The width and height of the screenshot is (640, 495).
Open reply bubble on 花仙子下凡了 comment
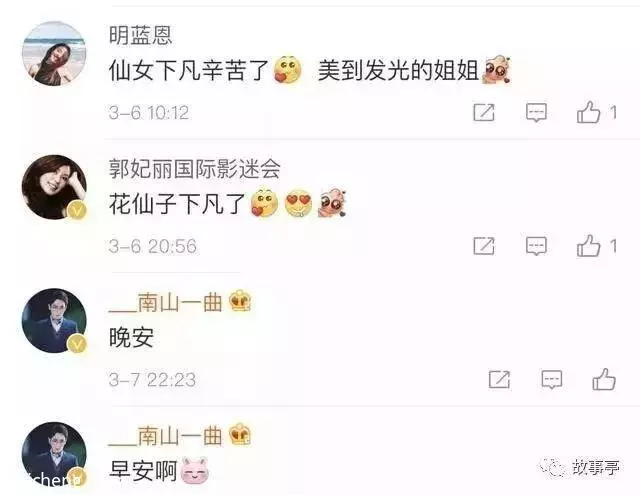click(536, 246)
